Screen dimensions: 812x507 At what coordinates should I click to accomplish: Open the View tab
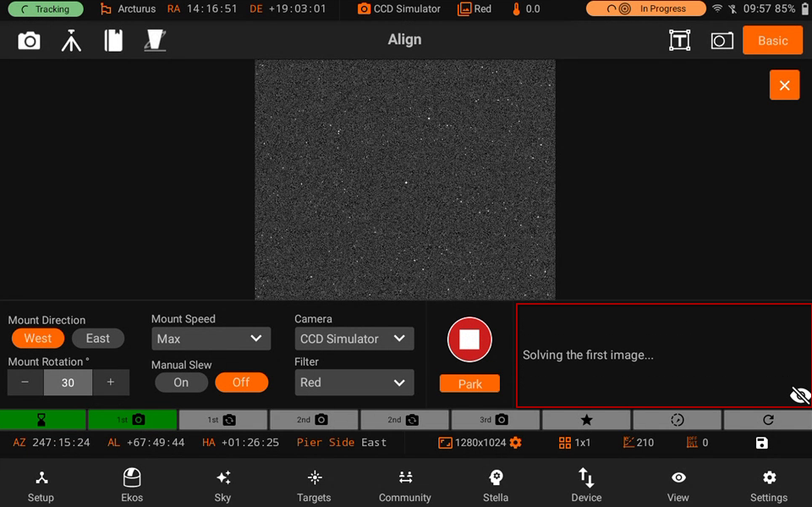pyautogui.click(x=678, y=485)
